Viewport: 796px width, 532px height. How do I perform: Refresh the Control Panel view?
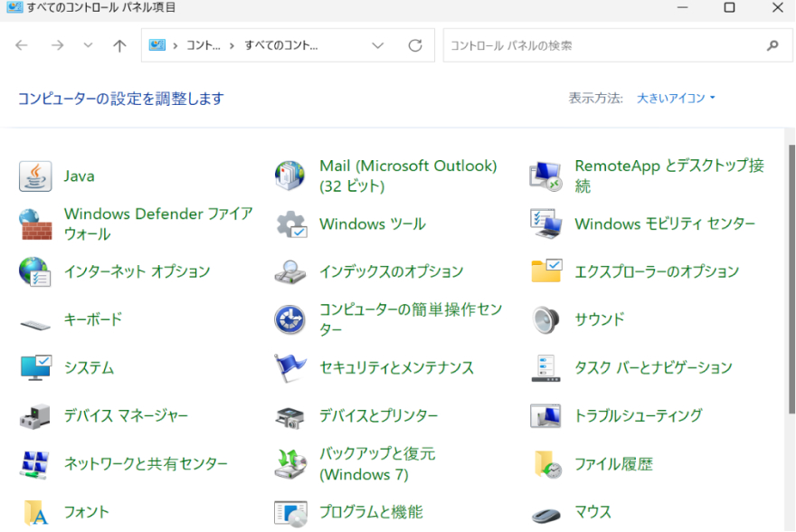click(415, 45)
